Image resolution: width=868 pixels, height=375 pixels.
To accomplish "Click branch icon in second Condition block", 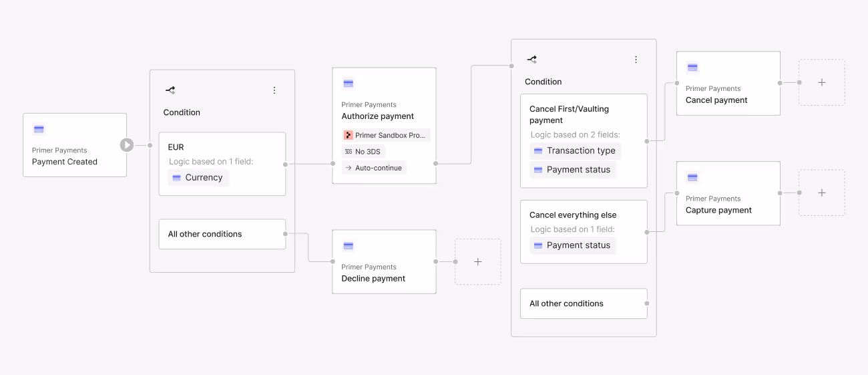I will [531, 59].
